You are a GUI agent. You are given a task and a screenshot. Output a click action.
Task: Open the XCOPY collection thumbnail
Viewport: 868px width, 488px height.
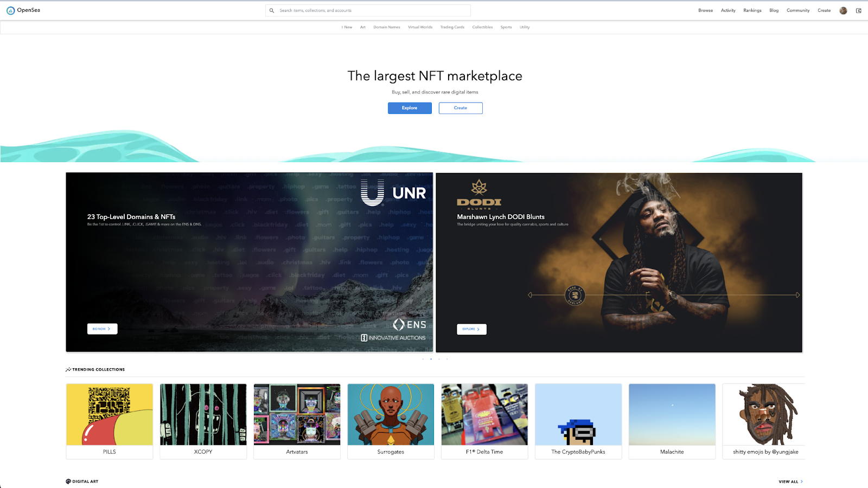click(x=203, y=415)
